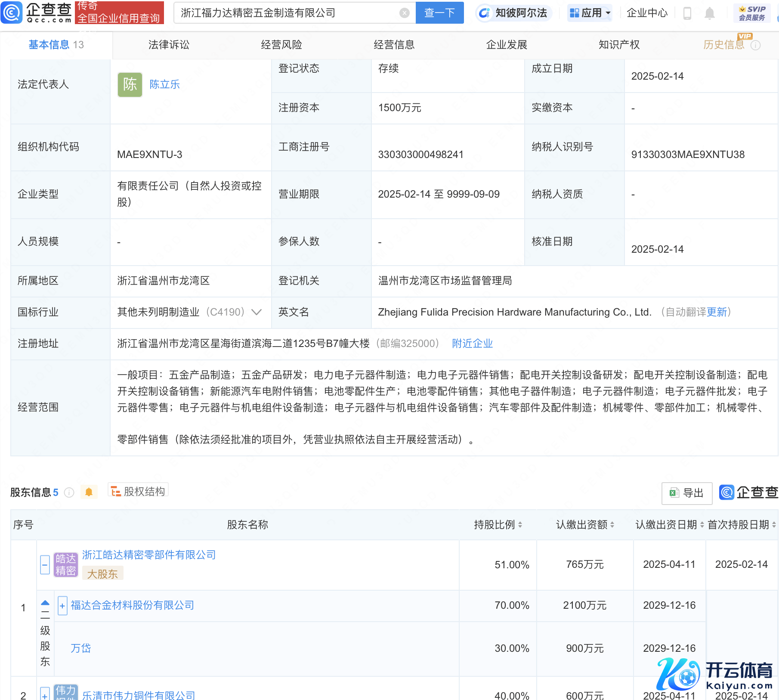Click the 查一下 search button

pyautogui.click(x=439, y=13)
